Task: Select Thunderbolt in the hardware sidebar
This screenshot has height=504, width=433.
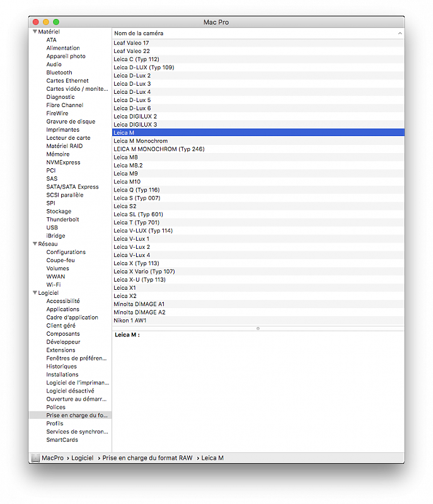Action: [62, 219]
